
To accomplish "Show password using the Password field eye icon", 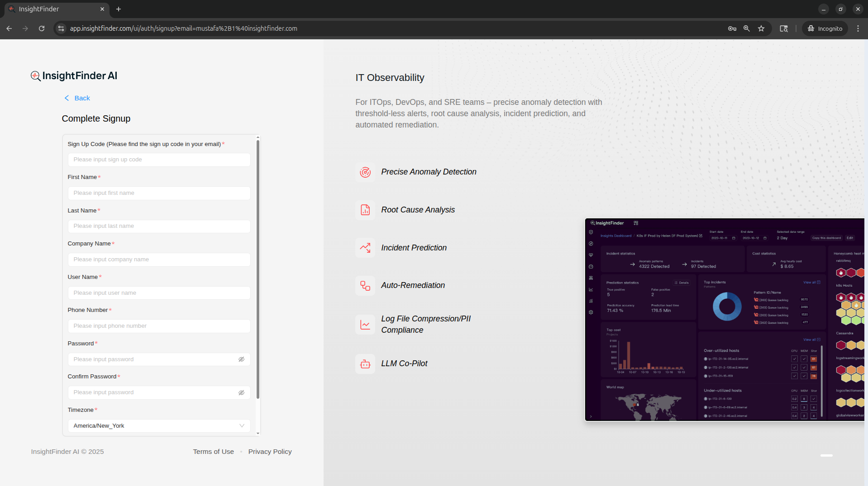I will click(x=241, y=359).
